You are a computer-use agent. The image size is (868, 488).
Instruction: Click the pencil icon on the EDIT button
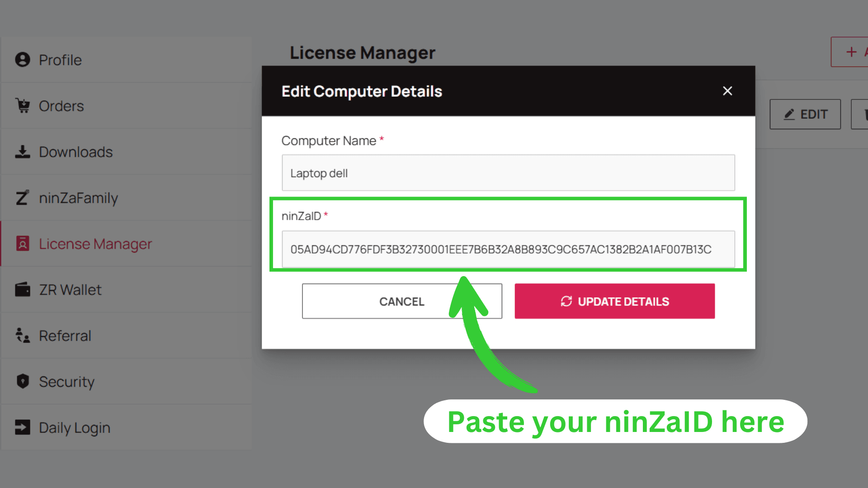pyautogui.click(x=789, y=114)
